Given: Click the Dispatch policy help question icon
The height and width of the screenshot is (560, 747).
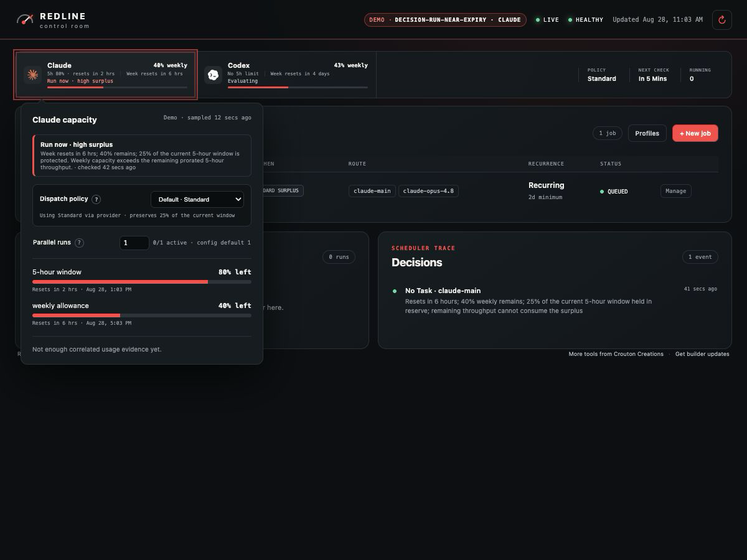Looking at the screenshot, I should pyautogui.click(x=96, y=200).
